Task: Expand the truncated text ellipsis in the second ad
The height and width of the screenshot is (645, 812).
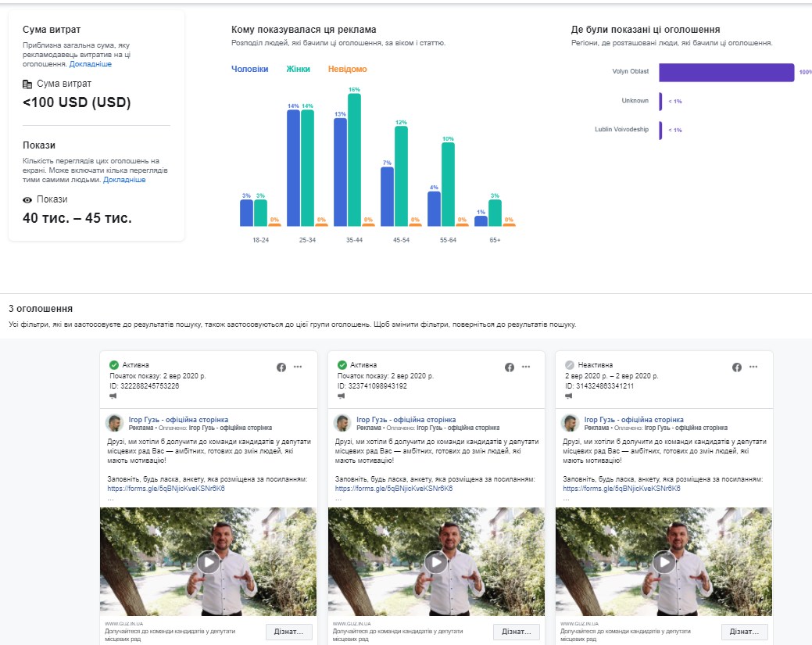Action: click(338, 498)
